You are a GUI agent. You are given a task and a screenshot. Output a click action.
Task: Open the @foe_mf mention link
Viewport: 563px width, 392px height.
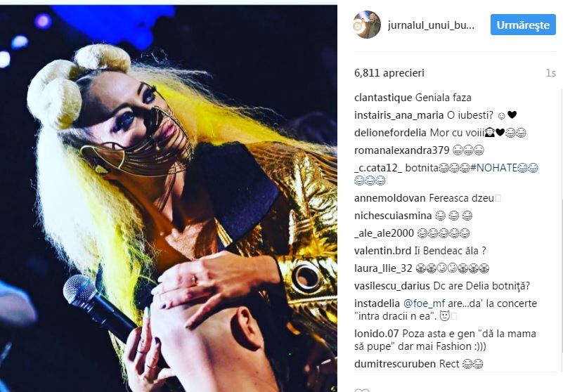pyautogui.click(x=424, y=303)
